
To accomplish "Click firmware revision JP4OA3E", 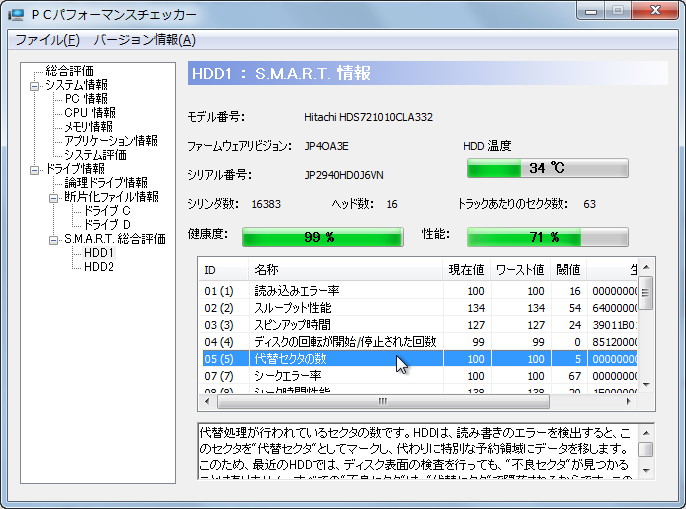I will pyautogui.click(x=326, y=146).
